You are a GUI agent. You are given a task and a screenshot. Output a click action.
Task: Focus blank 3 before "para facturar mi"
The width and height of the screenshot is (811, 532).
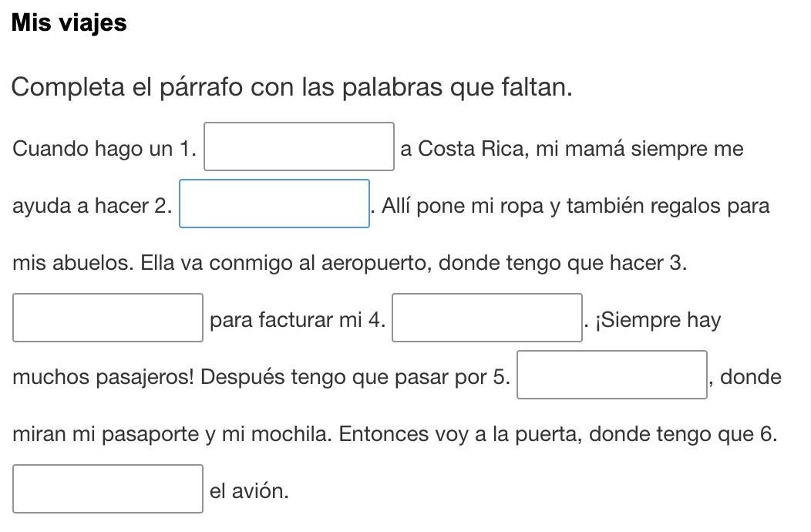108,318
